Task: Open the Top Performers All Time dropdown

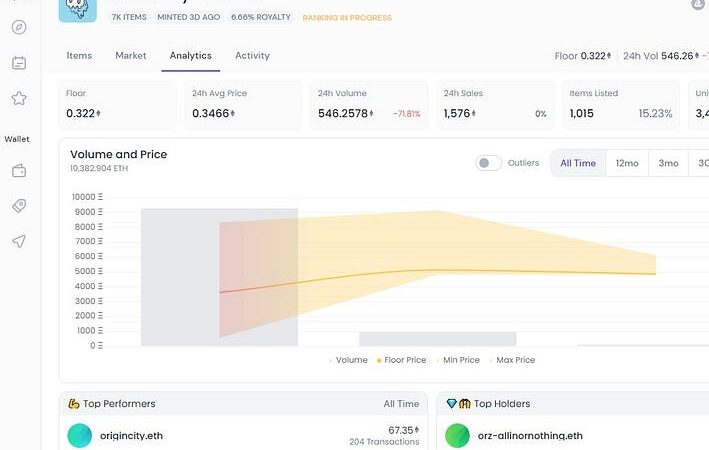Action: pos(401,404)
